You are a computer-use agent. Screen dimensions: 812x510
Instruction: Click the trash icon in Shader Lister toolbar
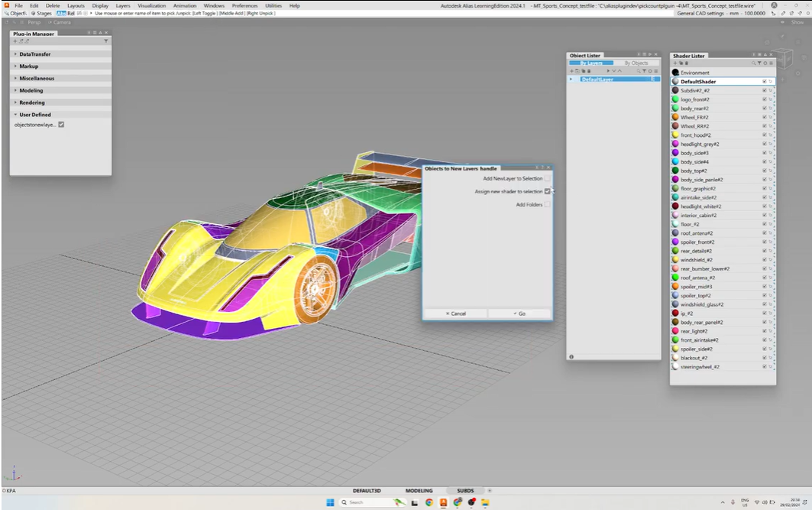click(687, 63)
